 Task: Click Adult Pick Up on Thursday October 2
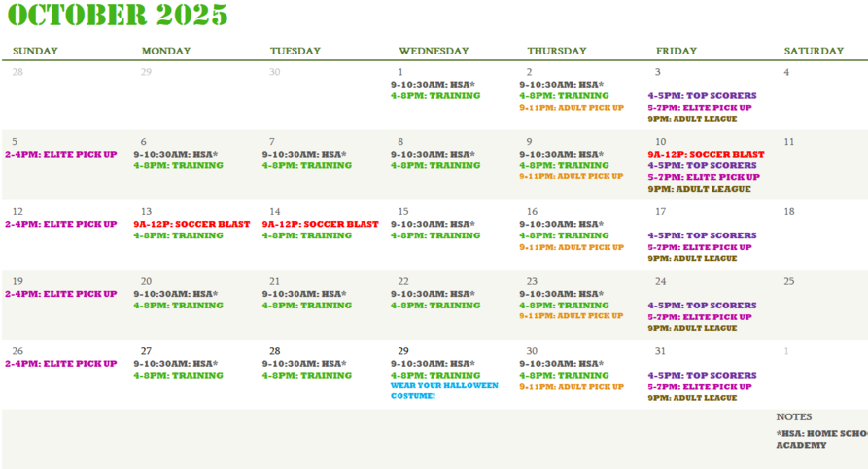(571, 107)
